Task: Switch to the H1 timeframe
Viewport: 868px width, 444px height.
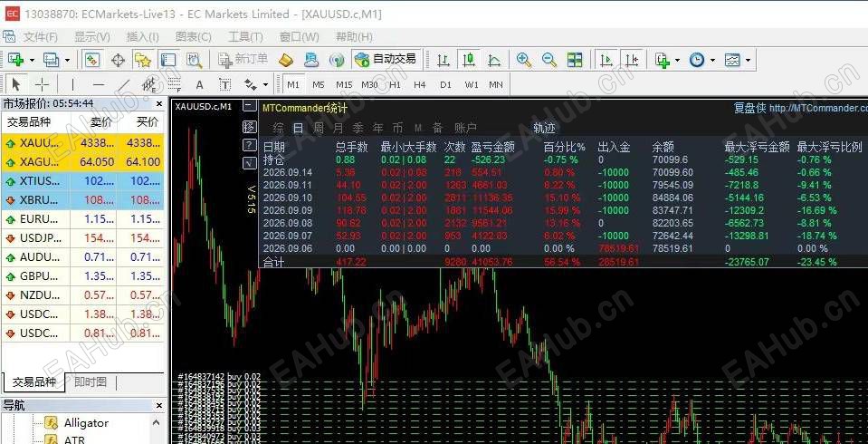Action: [395, 85]
